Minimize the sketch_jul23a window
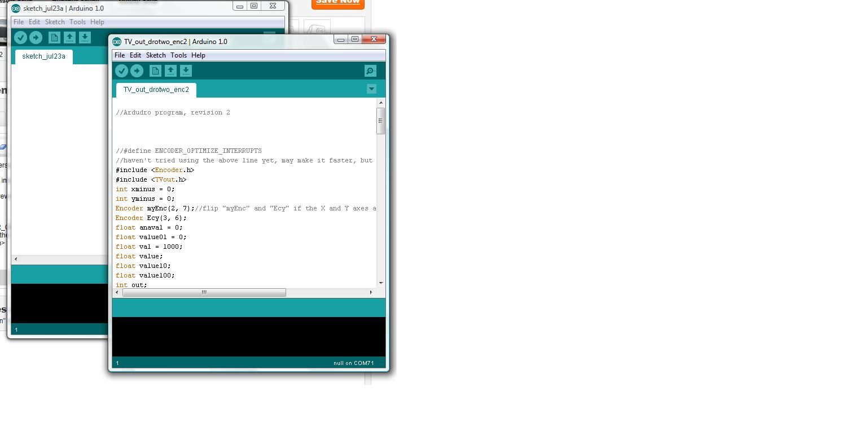Image resolution: width=868 pixels, height=427 pixels. [x=240, y=6]
